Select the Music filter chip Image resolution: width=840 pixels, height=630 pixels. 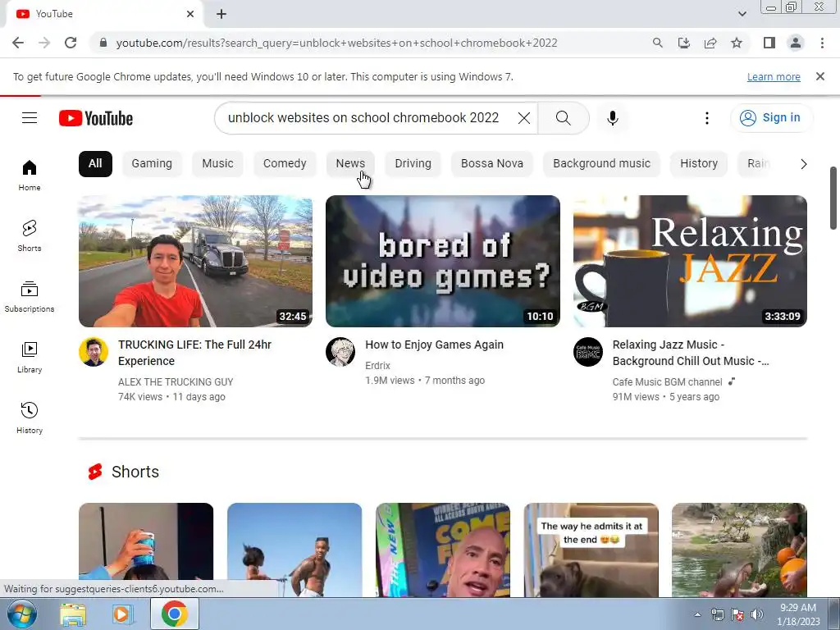(217, 163)
